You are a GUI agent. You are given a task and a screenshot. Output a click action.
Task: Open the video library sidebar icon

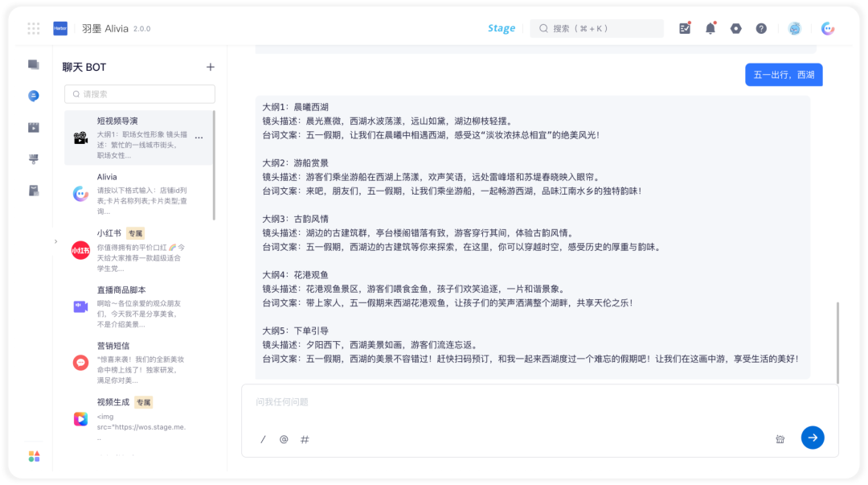pyautogui.click(x=34, y=128)
